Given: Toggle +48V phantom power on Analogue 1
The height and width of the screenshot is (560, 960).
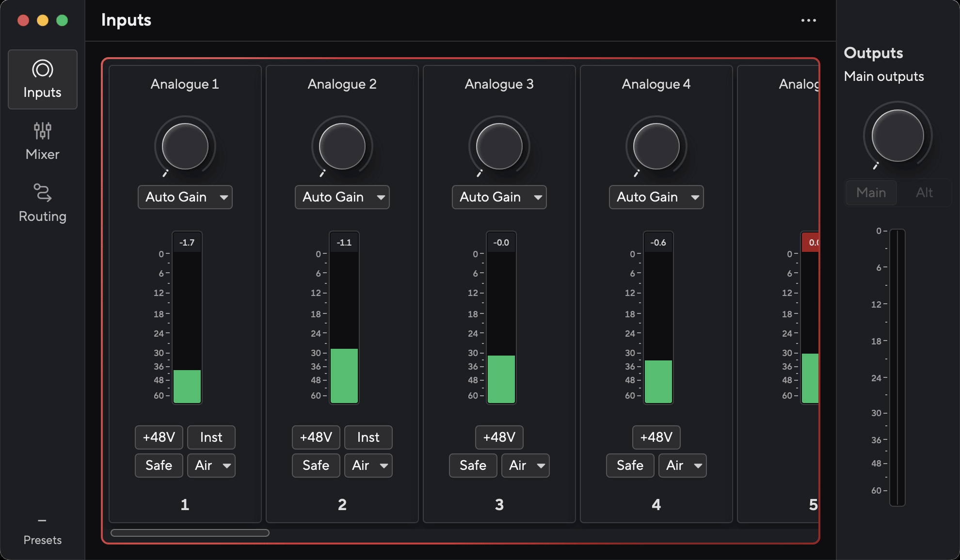Looking at the screenshot, I should (x=159, y=437).
